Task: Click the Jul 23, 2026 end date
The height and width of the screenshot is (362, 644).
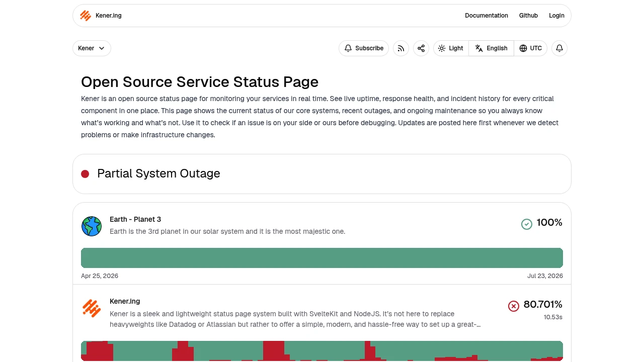Action: point(545,276)
